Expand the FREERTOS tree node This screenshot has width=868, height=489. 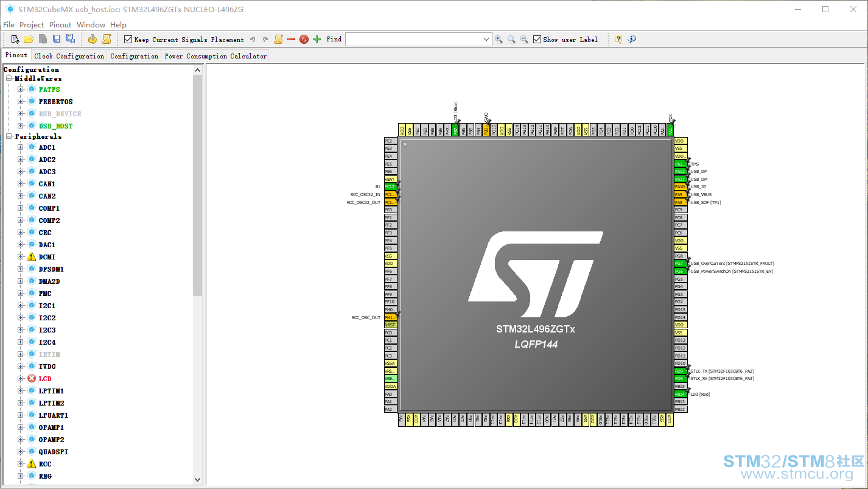point(21,102)
